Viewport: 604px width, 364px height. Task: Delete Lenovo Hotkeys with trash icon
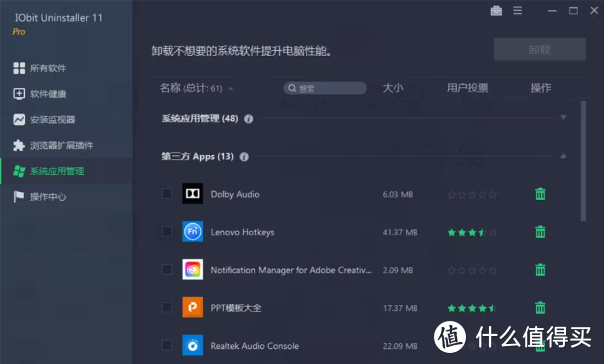pos(540,232)
